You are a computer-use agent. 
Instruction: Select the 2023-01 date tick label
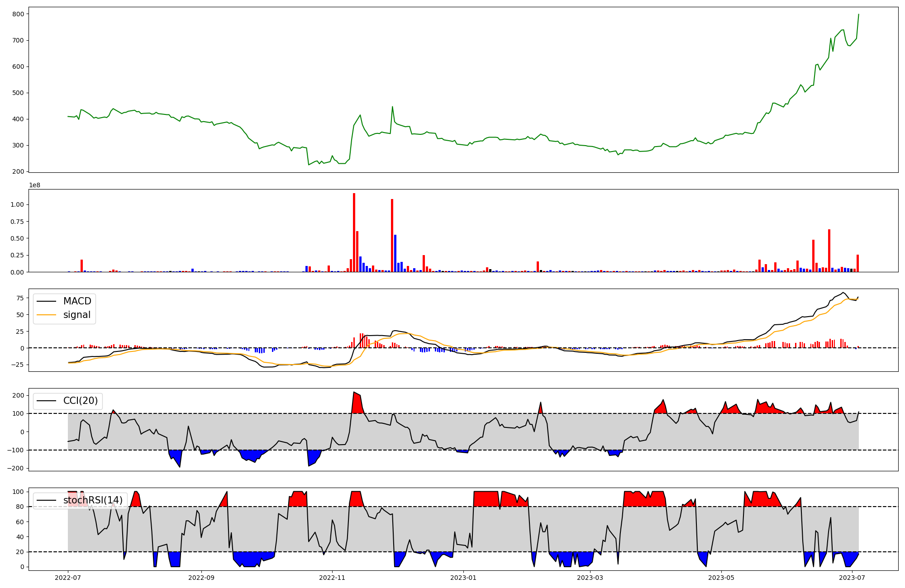point(463,577)
